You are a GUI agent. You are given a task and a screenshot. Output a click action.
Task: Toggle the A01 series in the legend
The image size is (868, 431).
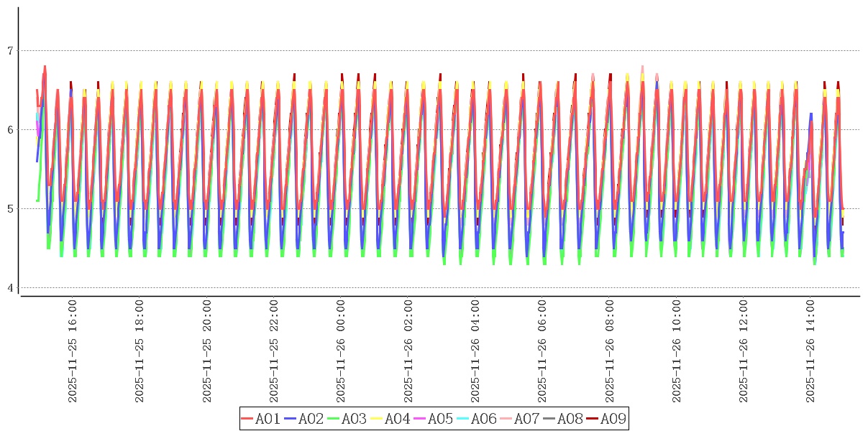(260, 419)
